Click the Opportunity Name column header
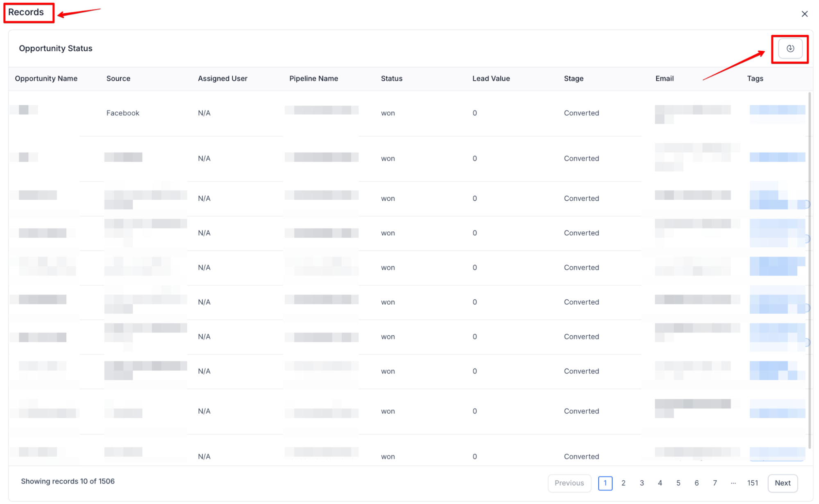Image resolution: width=819 pixels, height=504 pixels. click(46, 79)
